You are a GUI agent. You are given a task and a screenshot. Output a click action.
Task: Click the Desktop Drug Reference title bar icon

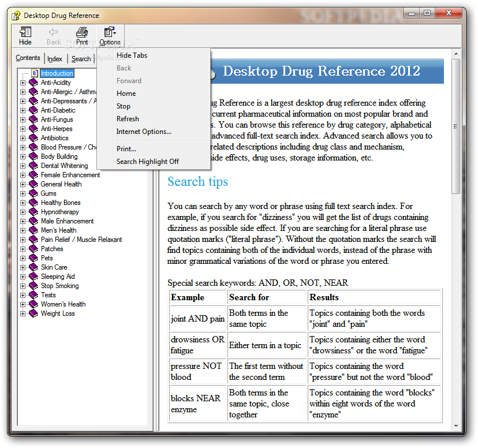tap(16, 15)
